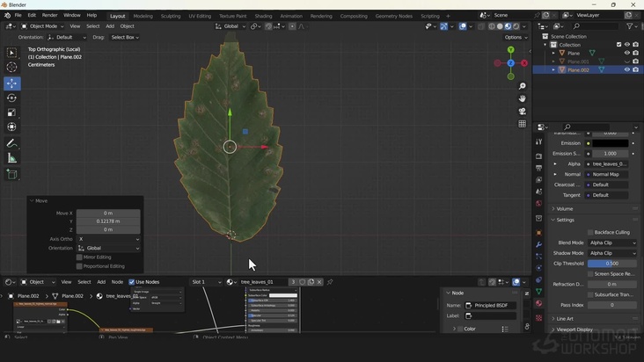The height and width of the screenshot is (362, 644).
Task: Click the Select Box drag button
Action: click(x=124, y=37)
